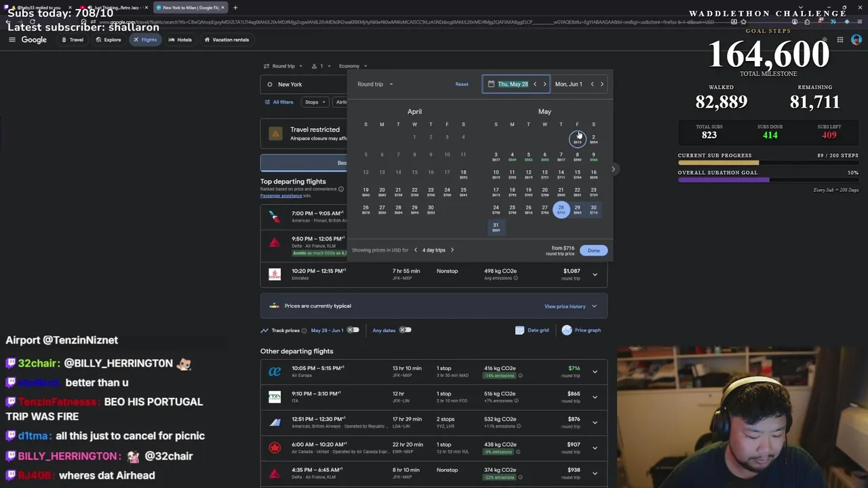
Task: Move departure date one day later
Action: pos(545,84)
